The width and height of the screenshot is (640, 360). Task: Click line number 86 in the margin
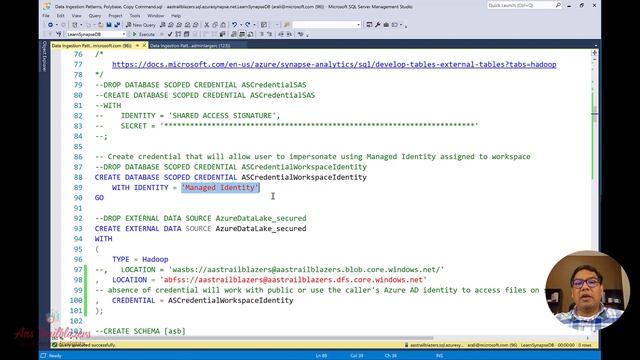[78, 157]
